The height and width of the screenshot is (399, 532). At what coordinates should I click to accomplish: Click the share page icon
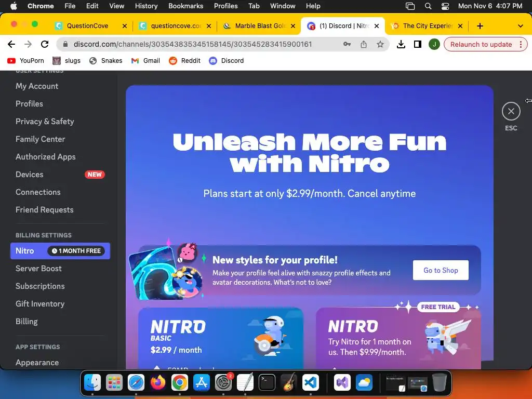pos(363,44)
